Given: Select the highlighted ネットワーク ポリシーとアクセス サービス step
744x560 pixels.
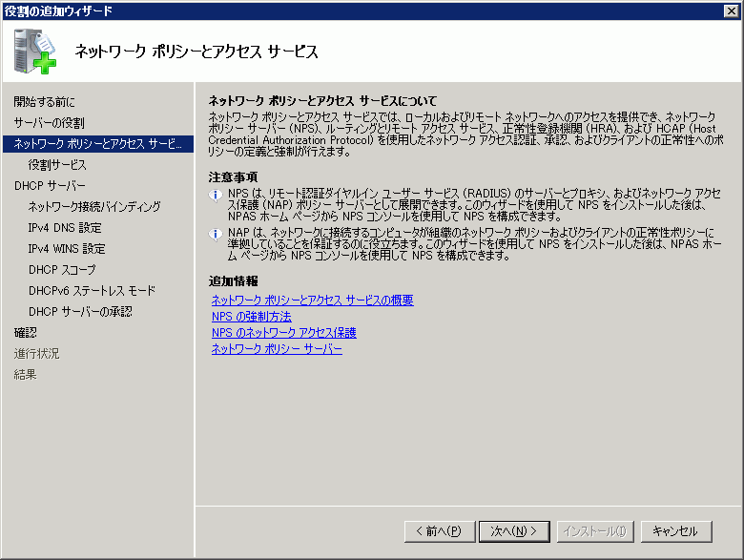Looking at the screenshot, I should click(98, 144).
